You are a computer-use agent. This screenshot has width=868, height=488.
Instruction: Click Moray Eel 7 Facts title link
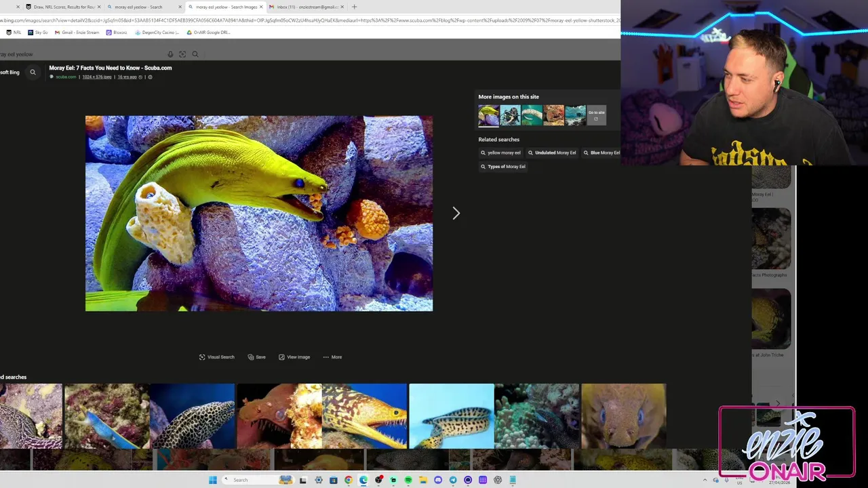tap(110, 68)
